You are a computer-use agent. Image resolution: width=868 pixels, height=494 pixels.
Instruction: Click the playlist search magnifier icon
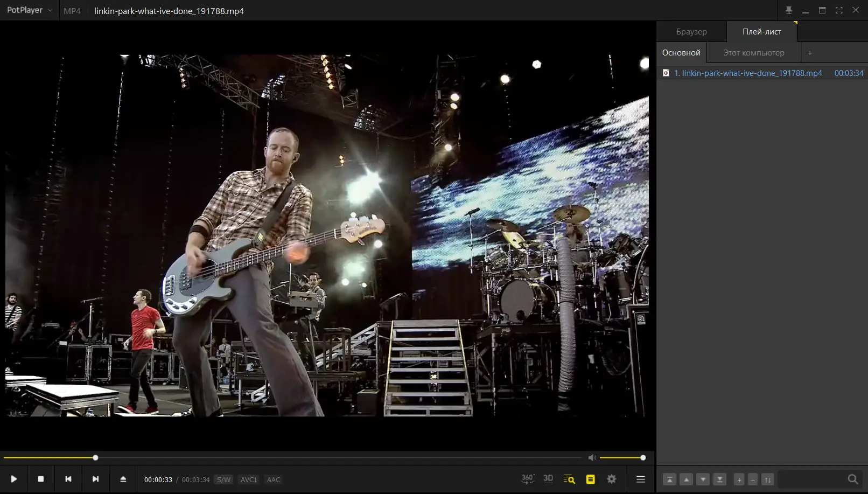click(x=853, y=479)
